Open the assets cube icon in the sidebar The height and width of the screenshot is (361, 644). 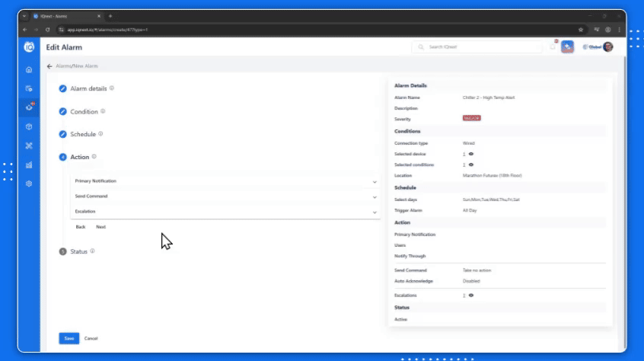29,126
